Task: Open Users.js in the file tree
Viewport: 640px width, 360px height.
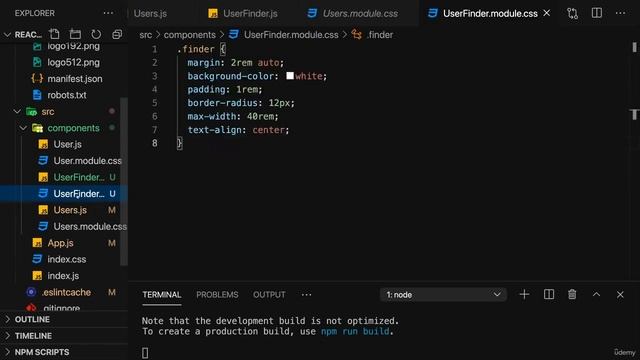Action: coord(70,210)
